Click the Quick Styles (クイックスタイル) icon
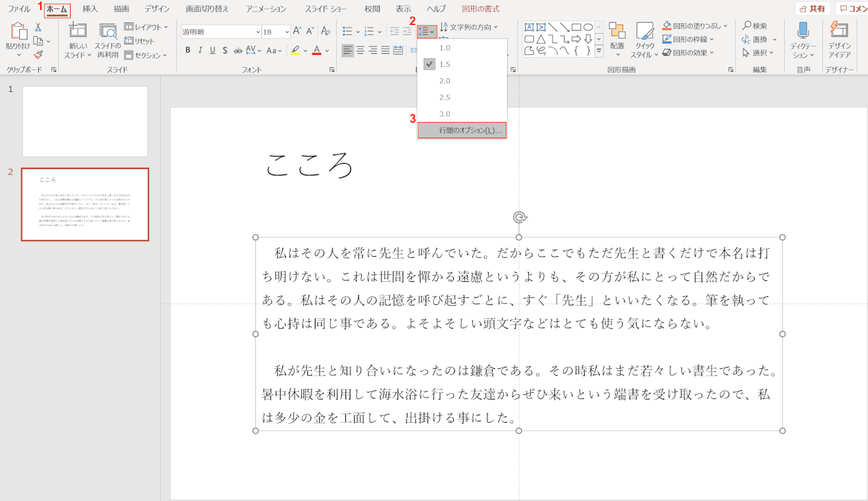Screen dimensions: 868x501 coord(645,32)
